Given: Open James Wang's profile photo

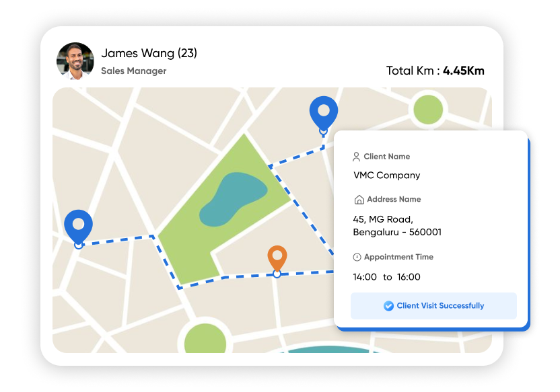Looking at the screenshot, I should pyautogui.click(x=75, y=61).
